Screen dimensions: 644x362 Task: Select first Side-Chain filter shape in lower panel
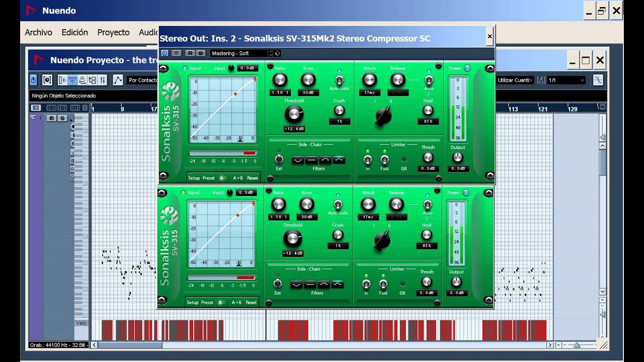tap(296, 285)
